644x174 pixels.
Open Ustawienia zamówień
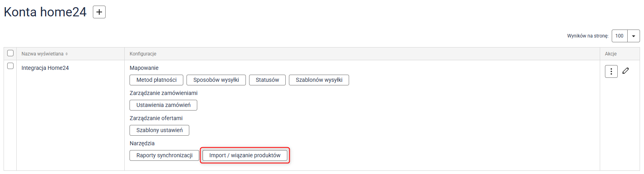[x=163, y=105]
